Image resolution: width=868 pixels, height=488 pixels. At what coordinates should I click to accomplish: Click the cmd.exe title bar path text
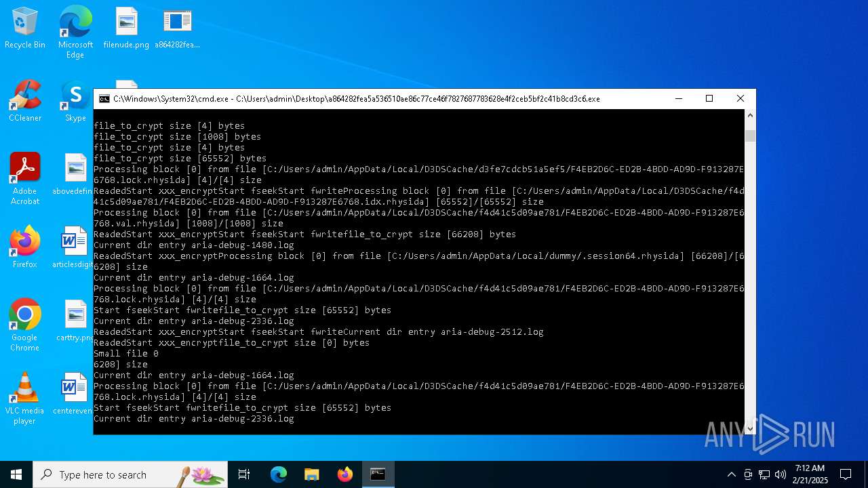pyautogui.click(x=357, y=99)
